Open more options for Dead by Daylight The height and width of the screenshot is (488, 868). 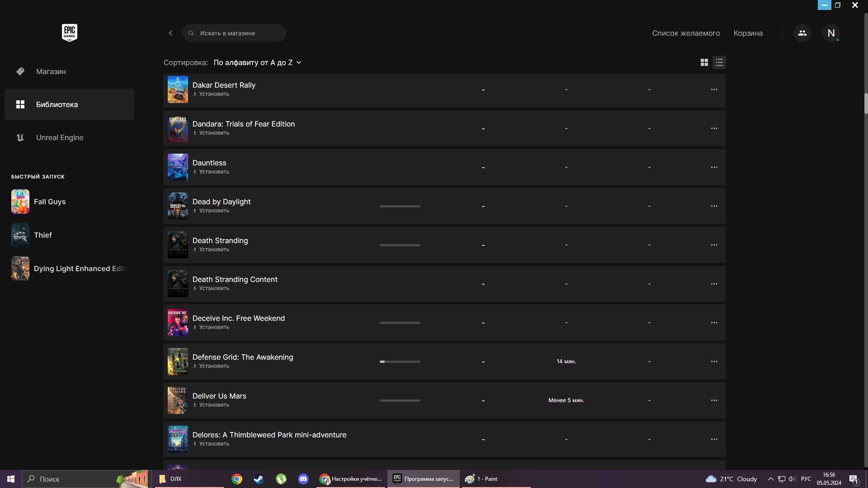[714, 206]
